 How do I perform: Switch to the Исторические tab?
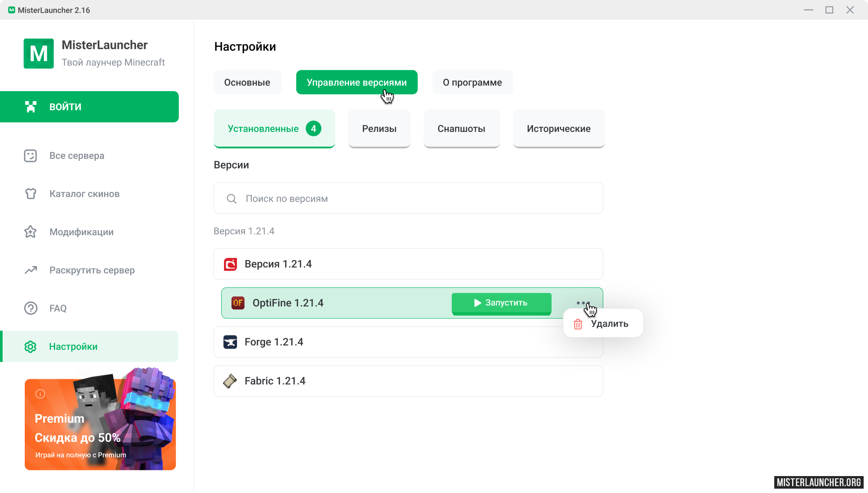pos(559,128)
